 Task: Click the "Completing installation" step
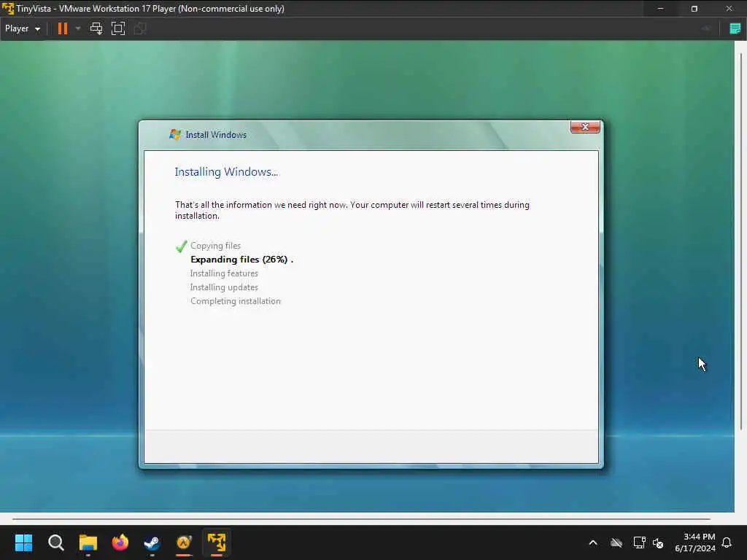[236, 301]
